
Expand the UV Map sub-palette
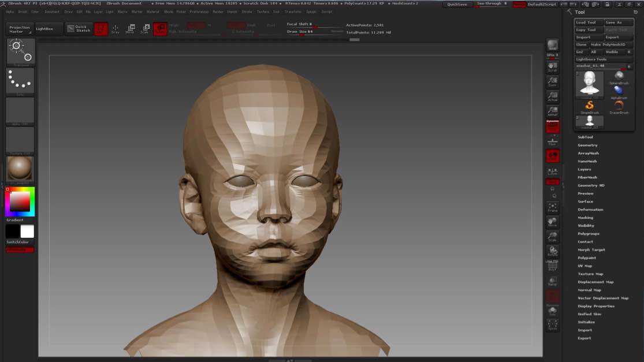pos(585,266)
